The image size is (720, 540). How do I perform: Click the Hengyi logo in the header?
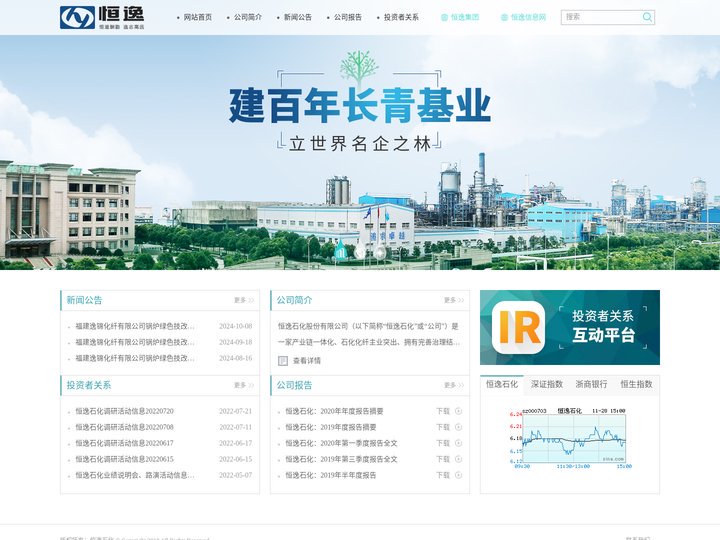[x=102, y=17]
